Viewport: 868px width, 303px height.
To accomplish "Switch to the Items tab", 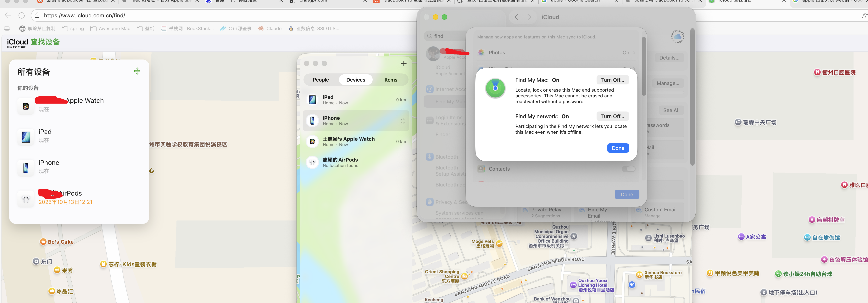I will [391, 80].
